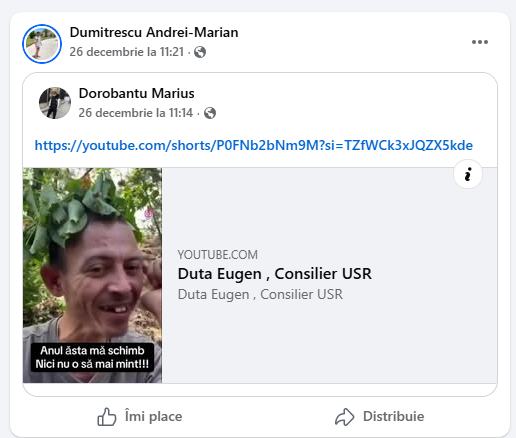Open Dorobantu Marius's profile picture

click(x=55, y=103)
